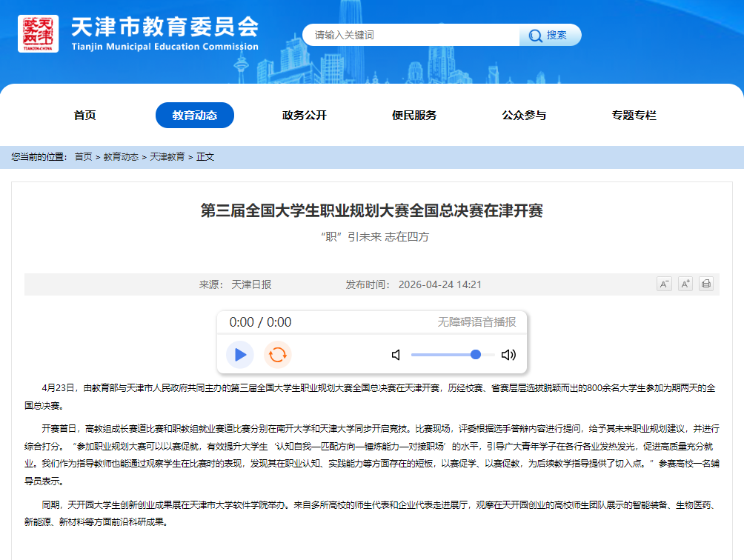Image resolution: width=744 pixels, height=560 pixels.
Task: Focus the keyword search input field
Action: 411,35
